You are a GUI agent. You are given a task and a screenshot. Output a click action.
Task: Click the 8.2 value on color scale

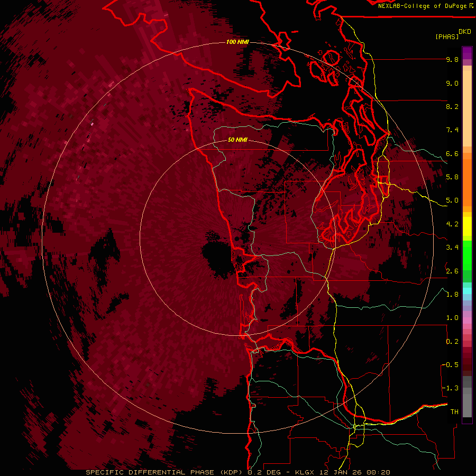[452, 107]
